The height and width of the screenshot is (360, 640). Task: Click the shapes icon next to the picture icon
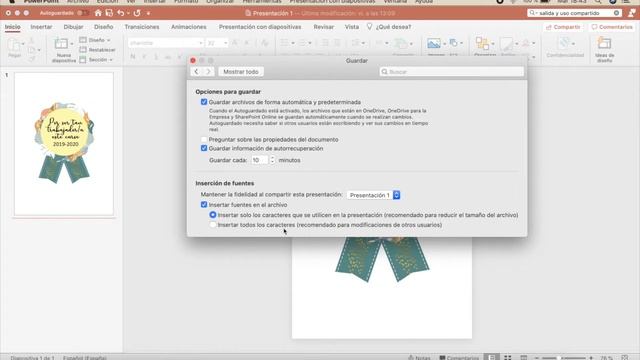coord(453,42)
